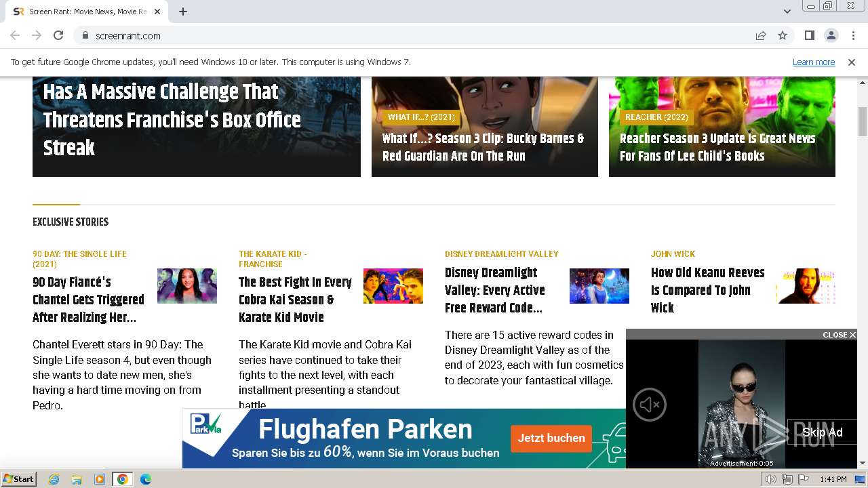Read Reacher Season 3 update article
The width and height of the screenshot is (868, 488).
click(x=717, y=147)
